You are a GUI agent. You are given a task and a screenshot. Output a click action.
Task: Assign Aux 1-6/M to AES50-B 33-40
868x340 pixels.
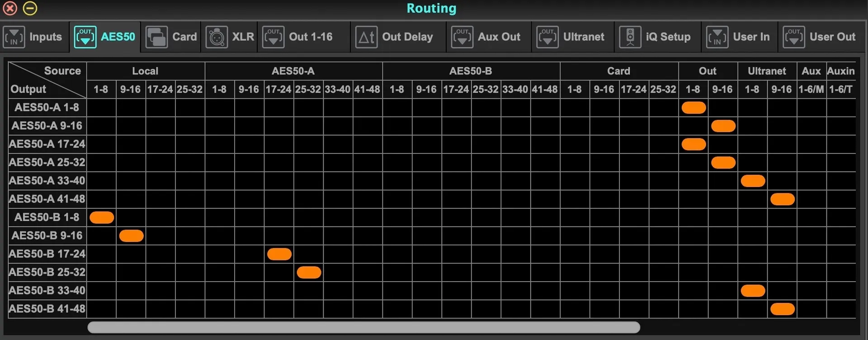tap(811, 291)
